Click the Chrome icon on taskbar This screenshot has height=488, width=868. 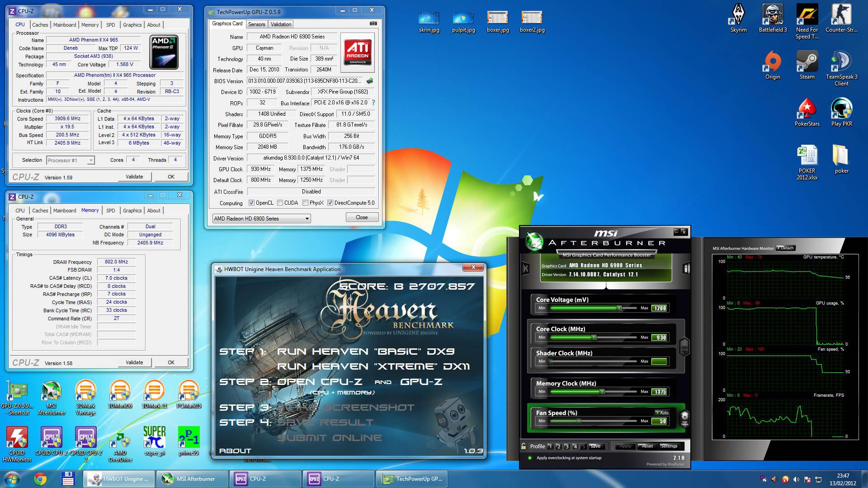coord(40,479)
